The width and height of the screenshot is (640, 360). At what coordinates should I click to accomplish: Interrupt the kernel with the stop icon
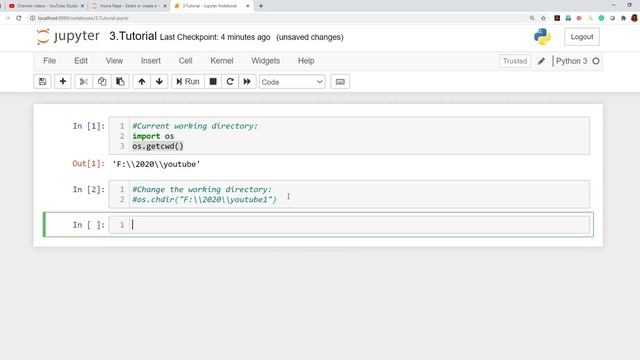coord(213,82)
